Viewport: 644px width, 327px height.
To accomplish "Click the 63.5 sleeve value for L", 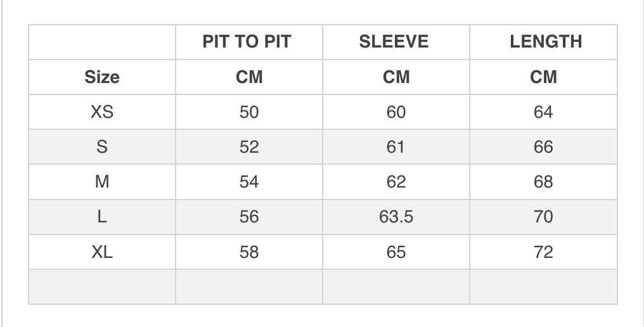I will click(x=396, y=217).
